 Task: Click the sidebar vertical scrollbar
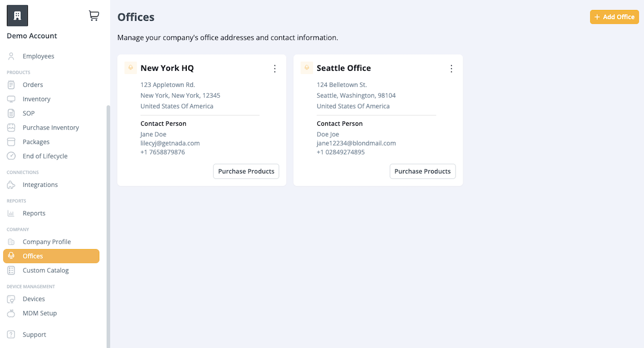pos(108,226)
